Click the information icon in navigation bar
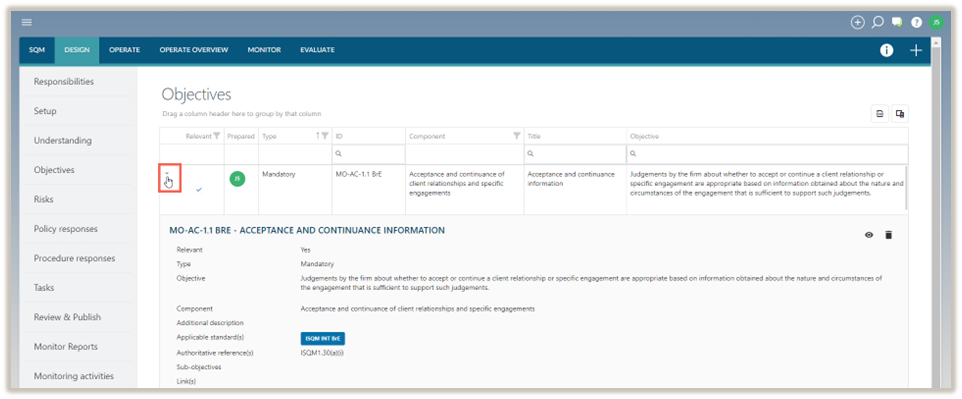This screenshot has width=962, height=399. (x=887, y=50)
